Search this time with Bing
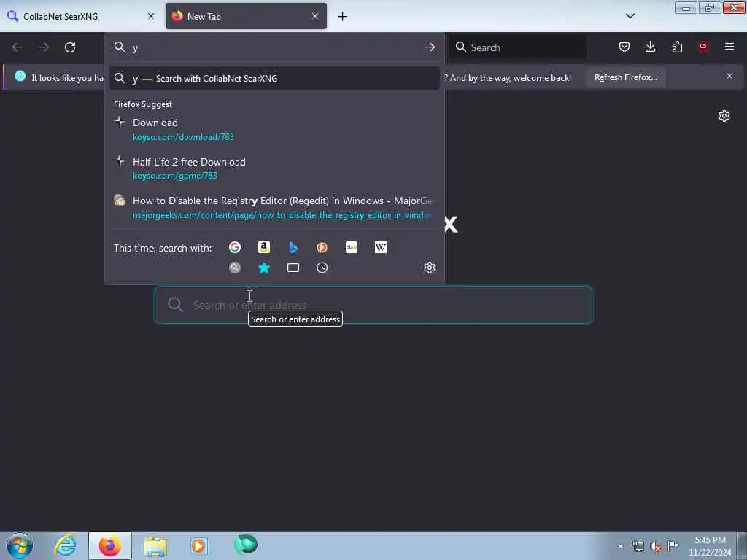The height and width of the screenshot is (560, 747). [x=293, y=247]
